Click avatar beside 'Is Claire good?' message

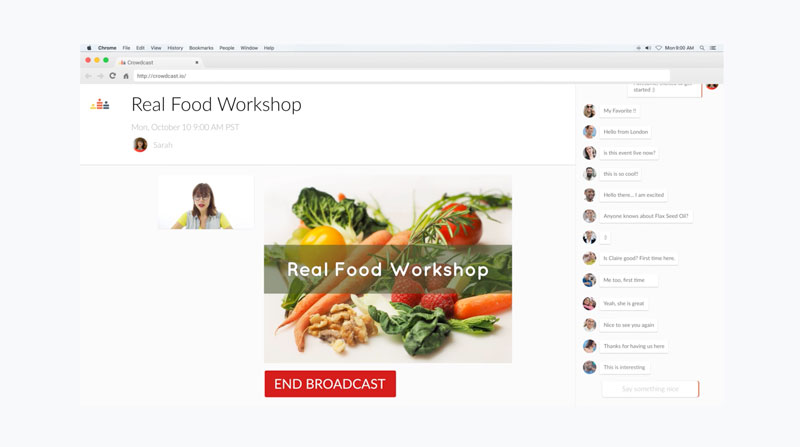[x=589, y=258]
